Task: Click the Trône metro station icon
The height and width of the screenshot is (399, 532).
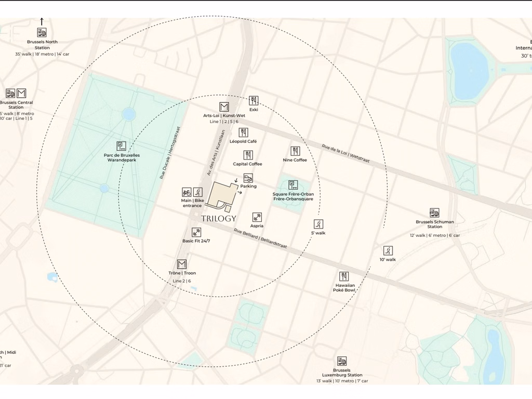Action: point(182,264)
